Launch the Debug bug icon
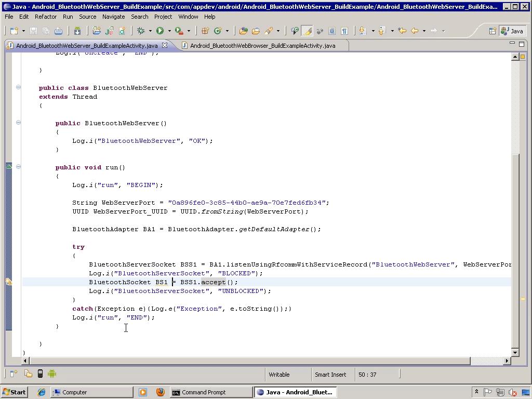The width and height of the screenshot is (532, 399). (x=141, y=31)
